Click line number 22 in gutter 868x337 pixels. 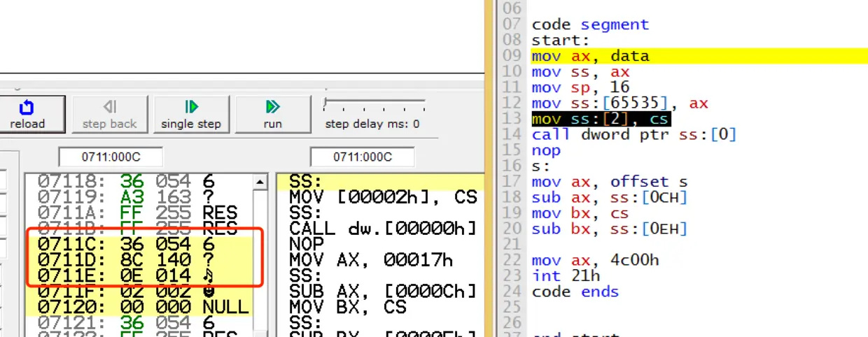click(x=512, y=260)
